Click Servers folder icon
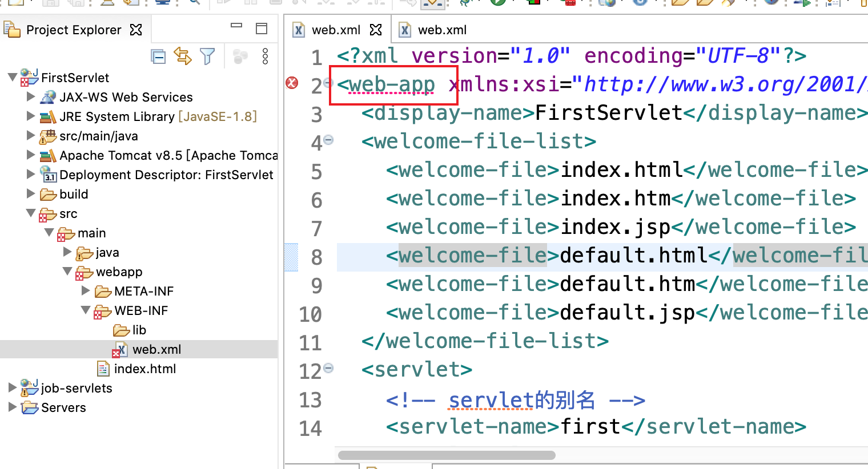This screenshot has width=868, height=469. coord(30,407)
